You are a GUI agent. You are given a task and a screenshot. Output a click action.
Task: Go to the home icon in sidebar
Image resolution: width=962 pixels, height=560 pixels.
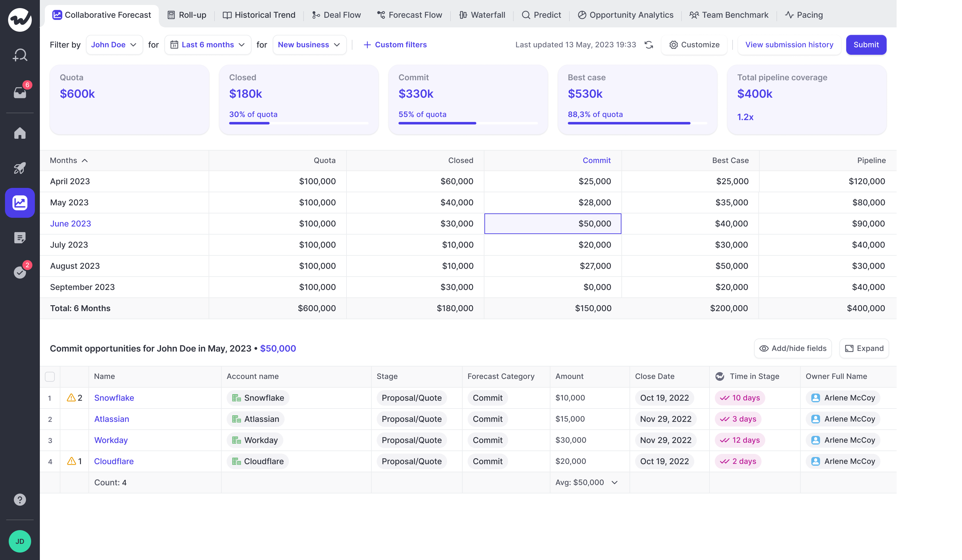20,133
